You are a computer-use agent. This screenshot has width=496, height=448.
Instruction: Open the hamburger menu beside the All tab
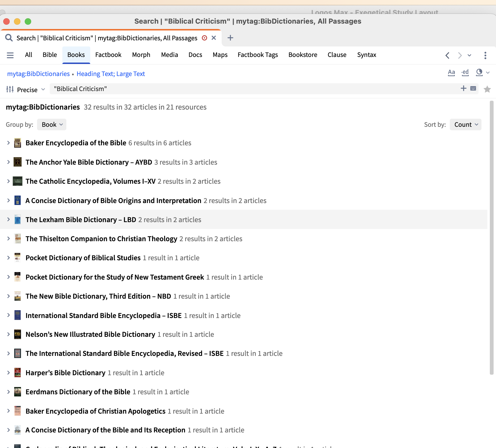(10, 55)
